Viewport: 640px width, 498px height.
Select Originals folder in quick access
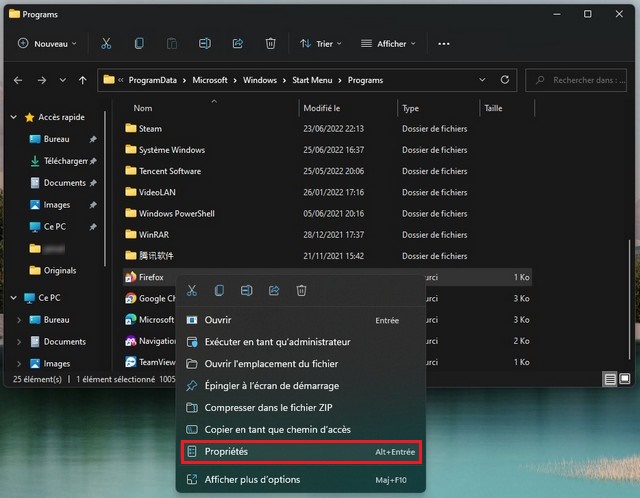53,270
